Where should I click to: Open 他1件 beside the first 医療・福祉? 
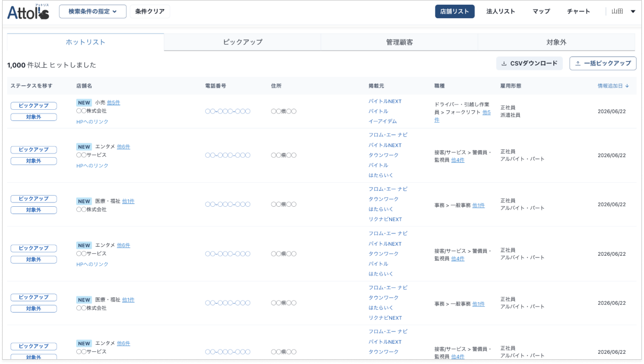[128, 201]
